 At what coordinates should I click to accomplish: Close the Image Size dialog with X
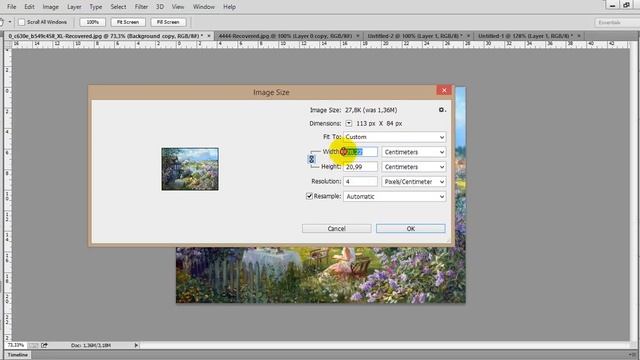point(444,90)
